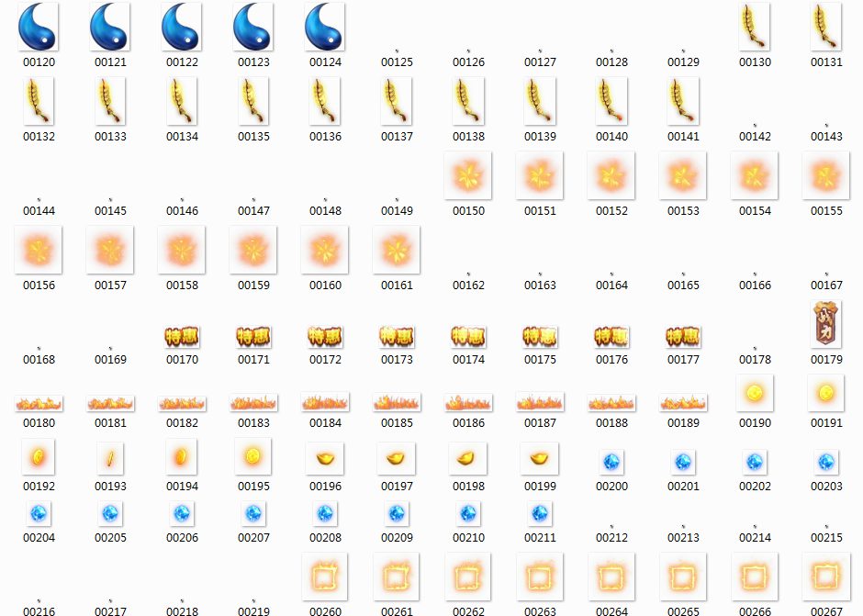This screenshot has height=616, width=863.
Task: Click orange glow thumbnail 00161
Action: pyautogui.click(x=397, y=250)
